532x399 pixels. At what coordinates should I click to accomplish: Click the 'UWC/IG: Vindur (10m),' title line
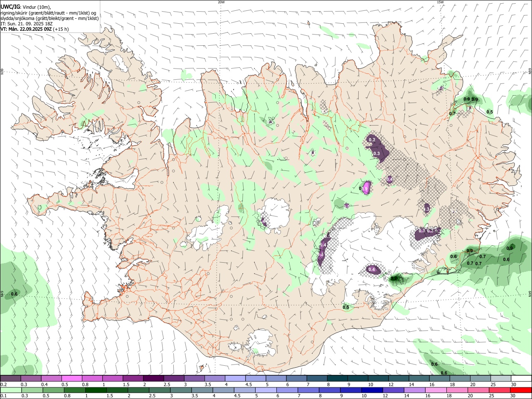pyautogui.click(x=26, y=7)
